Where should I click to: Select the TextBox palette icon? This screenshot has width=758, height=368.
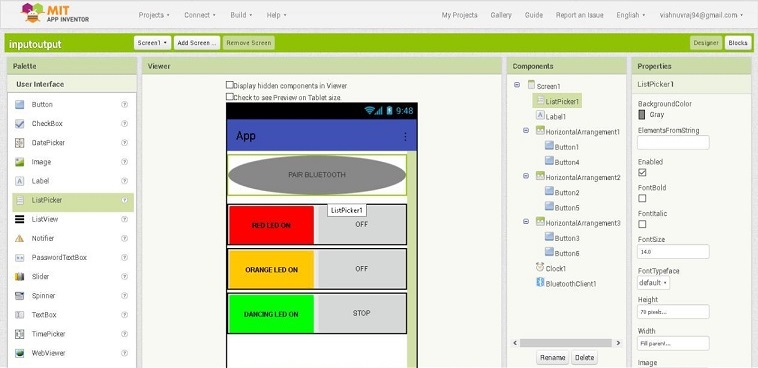19,315
